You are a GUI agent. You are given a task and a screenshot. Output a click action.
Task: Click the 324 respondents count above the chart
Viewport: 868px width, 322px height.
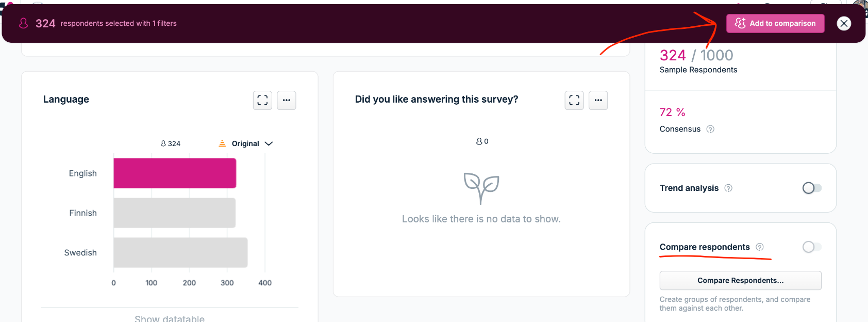[171, 143]
